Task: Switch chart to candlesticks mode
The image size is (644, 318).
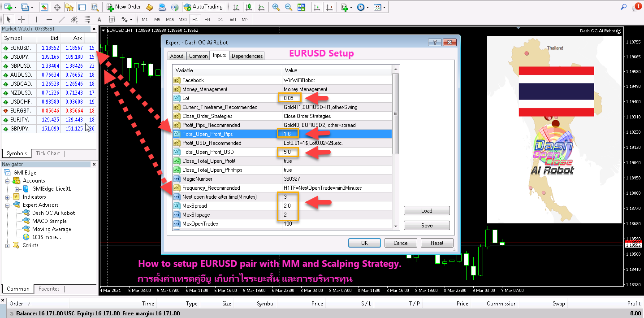Action: (249, 7)
